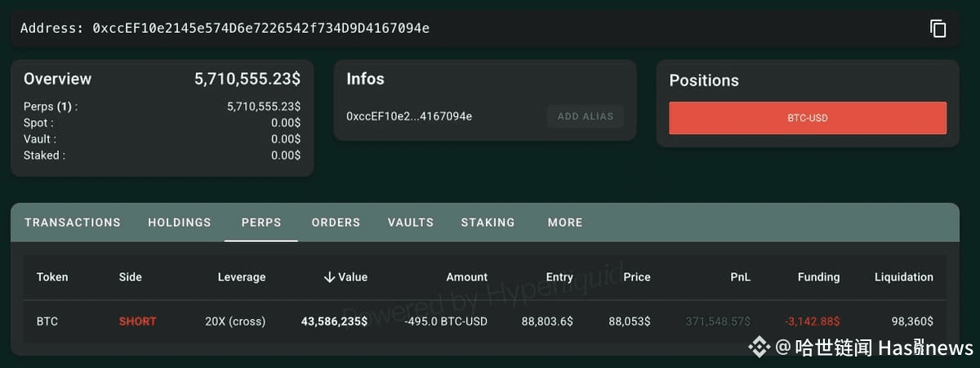980x368 pixels.
Task: Sort the table by the Value arrow
Action: (330, 277)
